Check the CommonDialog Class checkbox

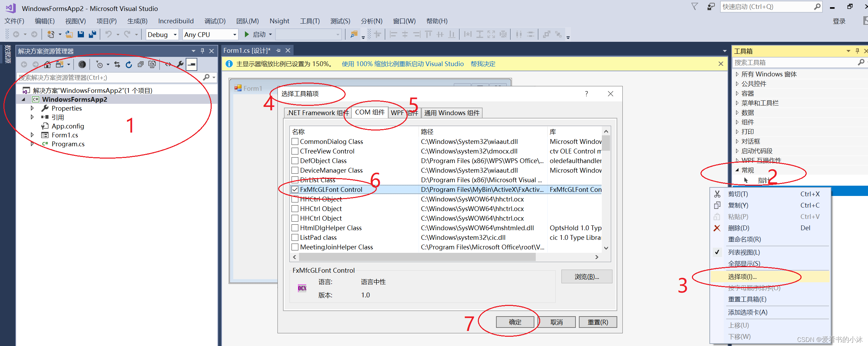click(x=295, y=141)
